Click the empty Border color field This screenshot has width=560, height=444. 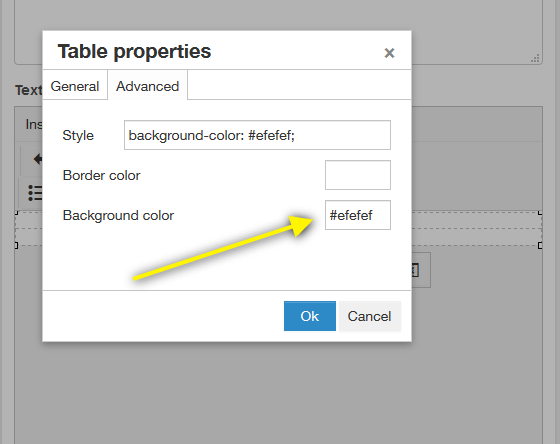point(358,175)
